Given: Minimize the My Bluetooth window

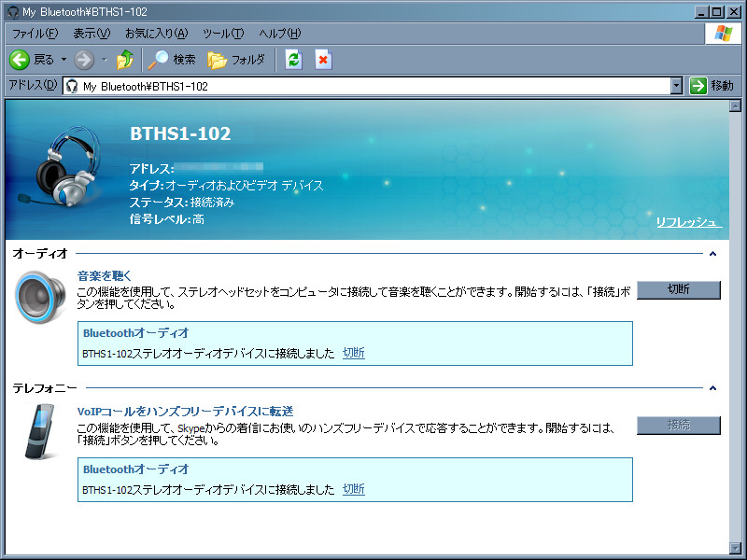Looking at the screenshot, I should pos(700,12).
